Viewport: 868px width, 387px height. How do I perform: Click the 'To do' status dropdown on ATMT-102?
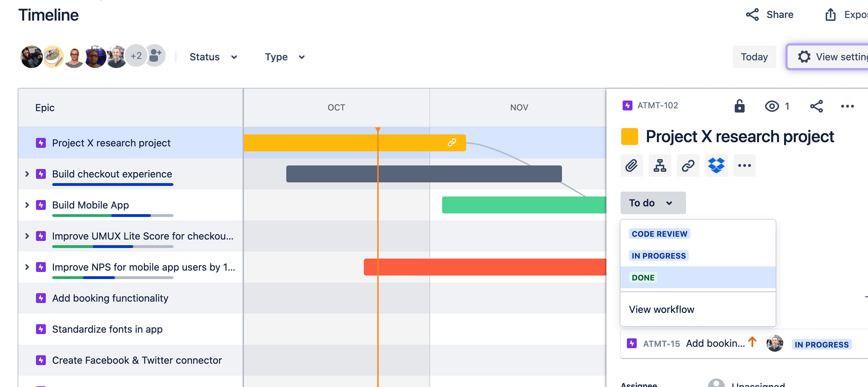(x=652, y=203)
